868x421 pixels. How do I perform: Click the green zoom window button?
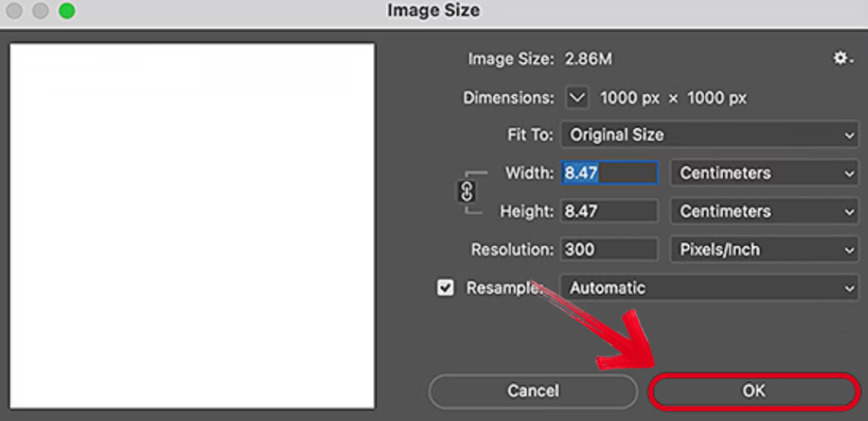[x=67, y=11]
